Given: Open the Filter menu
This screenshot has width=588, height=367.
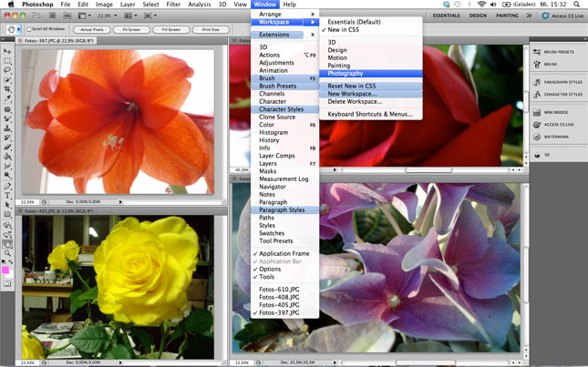Looking at the screenshot, I should [173, 5].
